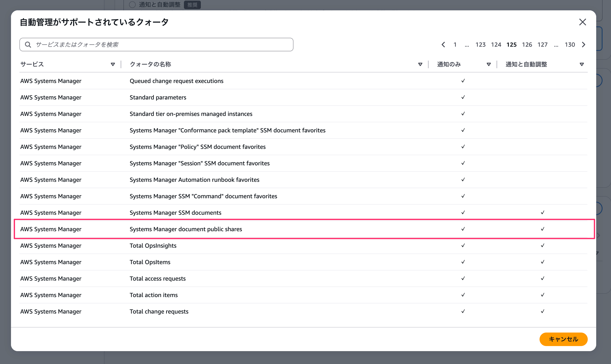611x364 pixels.
Task: Jump to page 126
Action: point(527,45)
